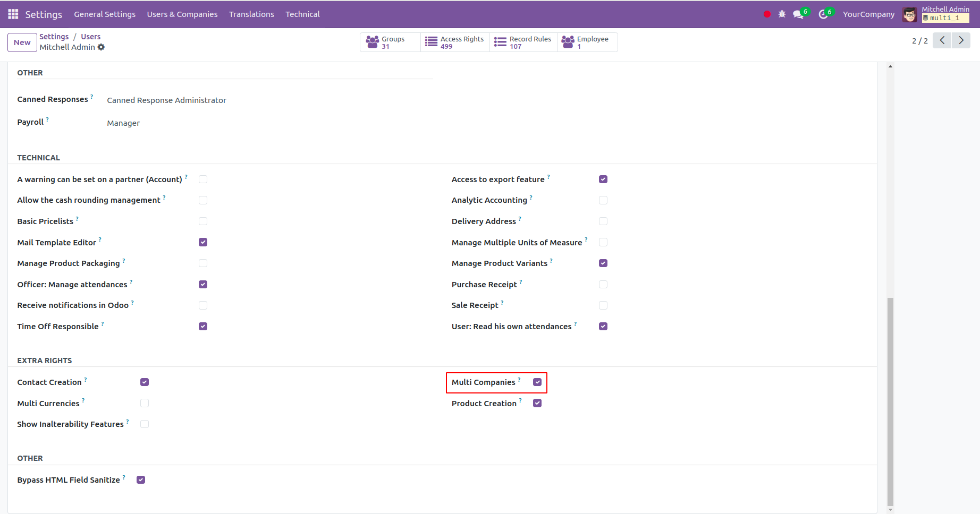Click the New button
The image size is (980, 514).
pyautogui.click(x=22, y=42)
